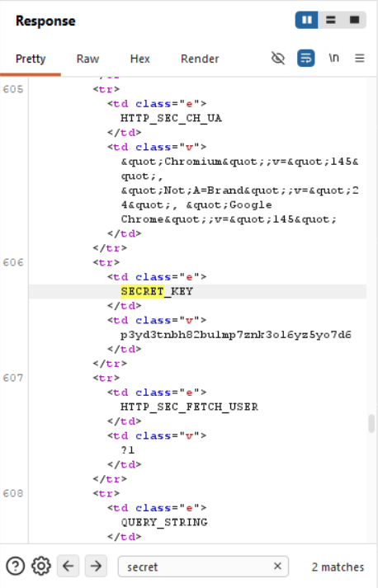Clear the search term with X
Screen dimensions: 378x588
[x=277, y=566]
